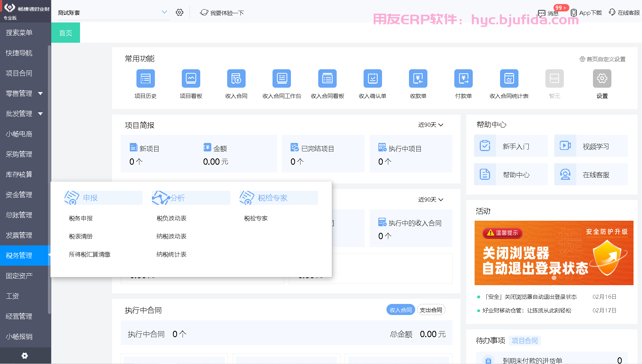Click the App下载 phone icon

point(574,13)
